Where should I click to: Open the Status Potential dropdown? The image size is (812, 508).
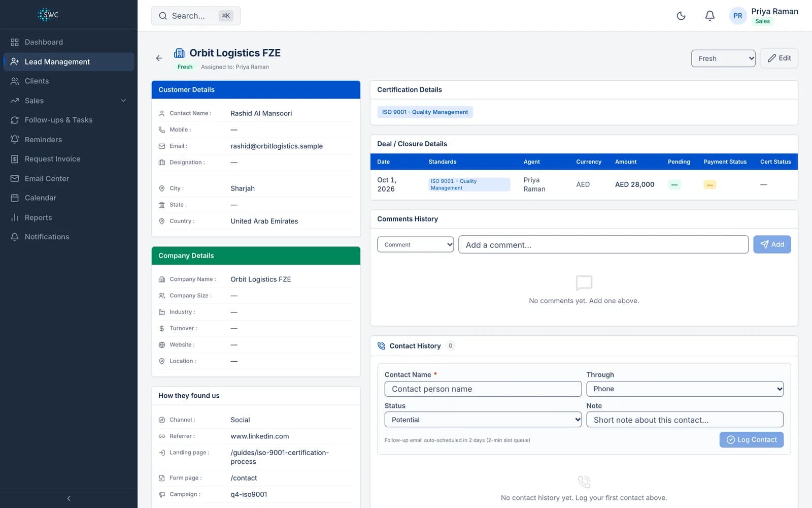tap(483, 420)
